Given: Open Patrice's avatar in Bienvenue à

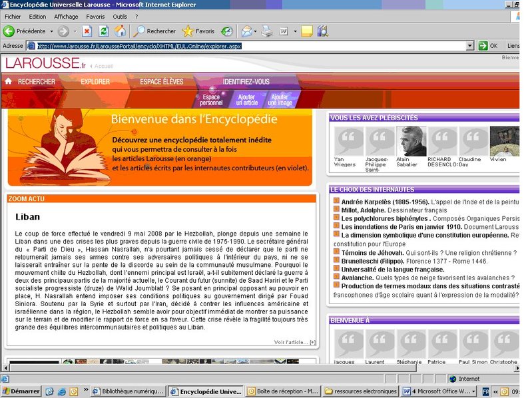Looking at the screenshot, I should 442,344.
